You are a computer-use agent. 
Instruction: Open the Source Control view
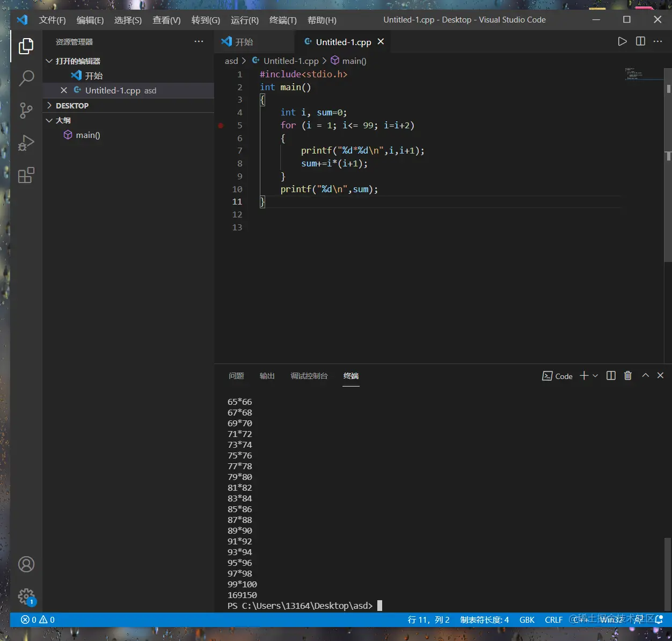[26, 111]
